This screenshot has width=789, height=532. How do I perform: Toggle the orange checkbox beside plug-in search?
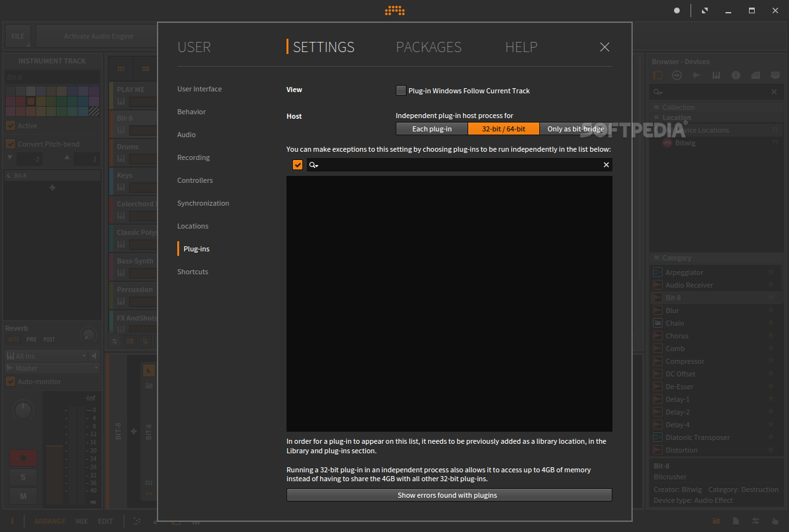pyautogui.click(x=297, y=165)
